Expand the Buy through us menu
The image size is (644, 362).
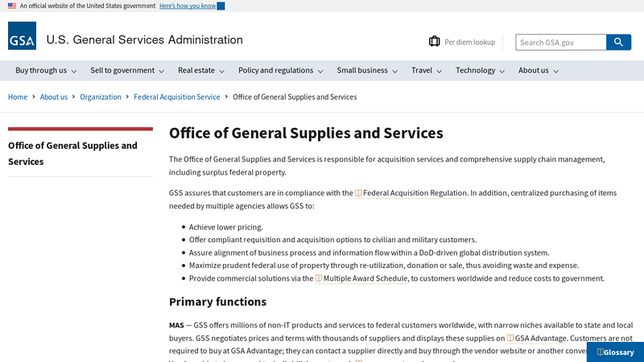(x=46, y=71)
